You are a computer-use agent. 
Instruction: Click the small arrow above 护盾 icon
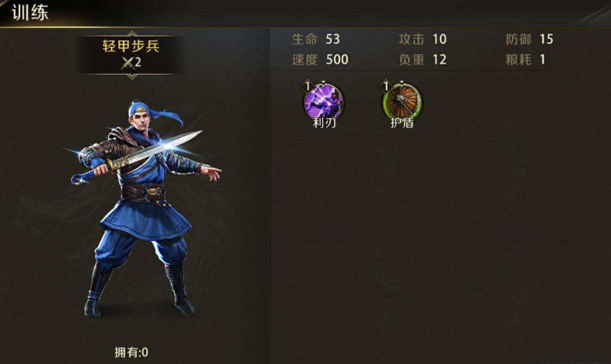click(x=402, y=82)
